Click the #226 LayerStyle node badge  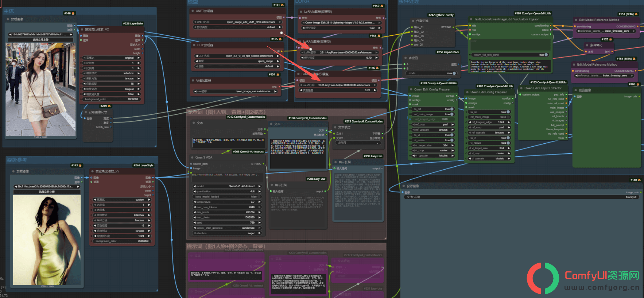click(133, 24)
